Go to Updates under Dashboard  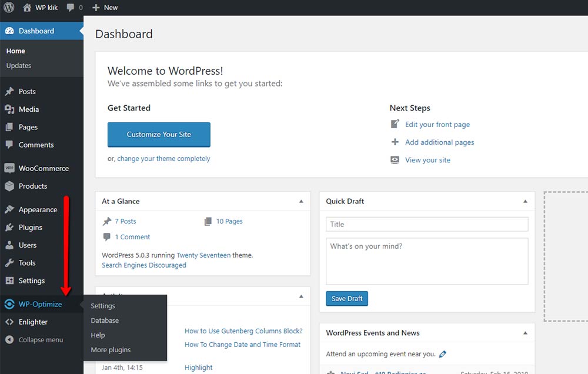pyautogui.click(x=19, y=65)
